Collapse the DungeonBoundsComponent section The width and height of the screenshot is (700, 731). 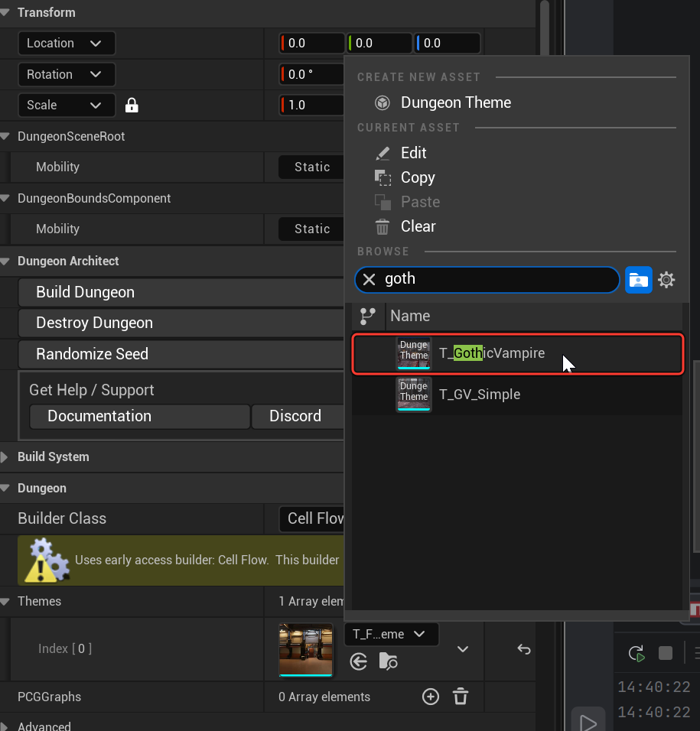(x=5, y=199)
